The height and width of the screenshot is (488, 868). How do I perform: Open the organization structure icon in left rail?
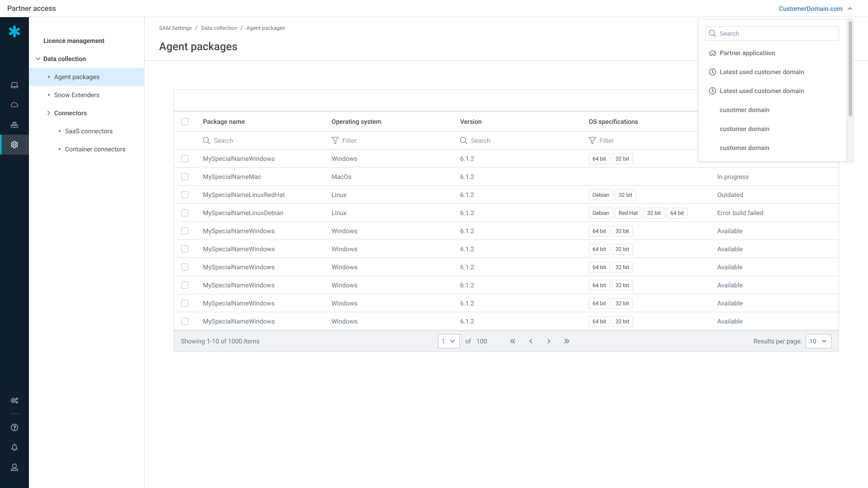point(14,125)
